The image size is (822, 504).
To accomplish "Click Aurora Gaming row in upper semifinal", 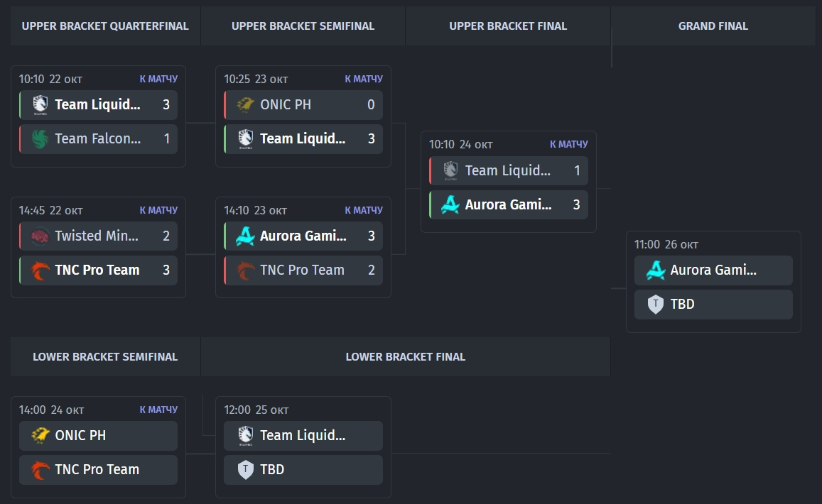I will click(x=303, y=236).
